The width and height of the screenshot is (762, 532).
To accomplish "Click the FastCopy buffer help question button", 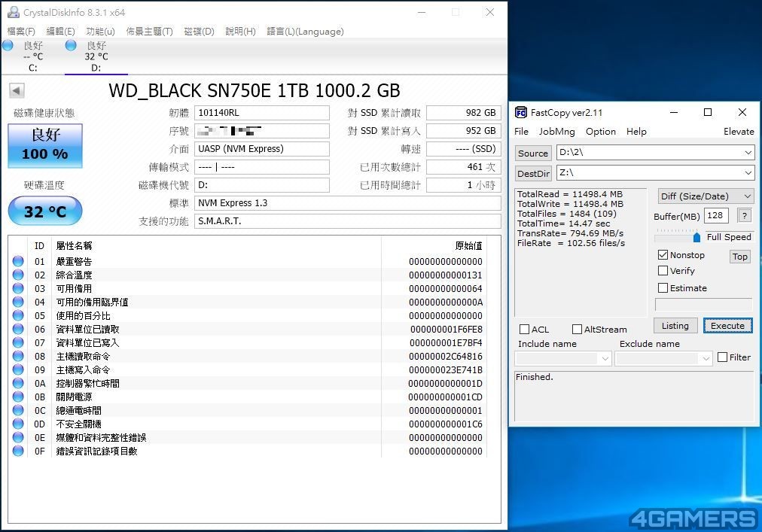I will point(744,215).
